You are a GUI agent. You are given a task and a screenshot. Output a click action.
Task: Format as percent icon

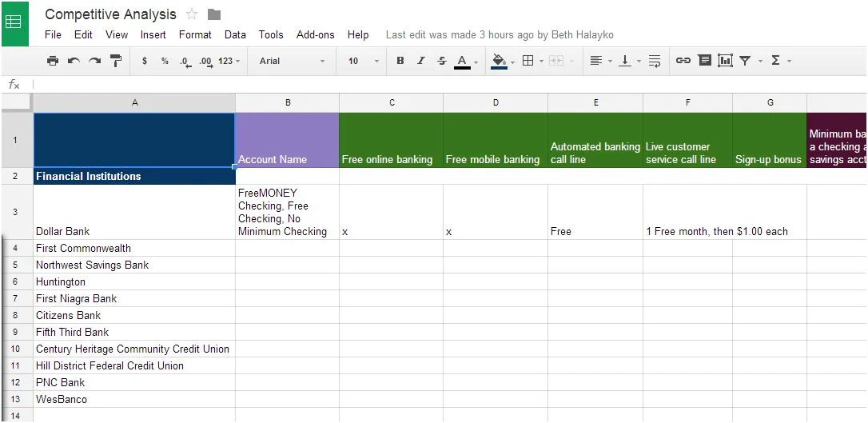pyautogui.click(x=165, y=61)
